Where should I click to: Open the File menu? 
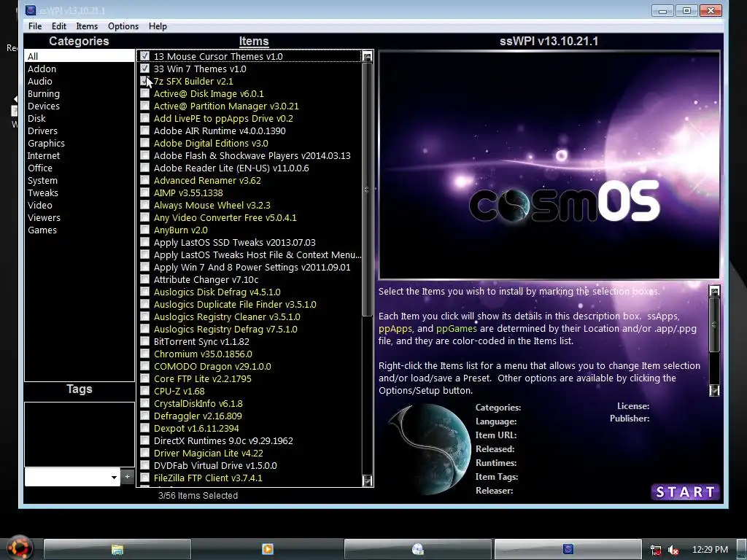[35, 26]
